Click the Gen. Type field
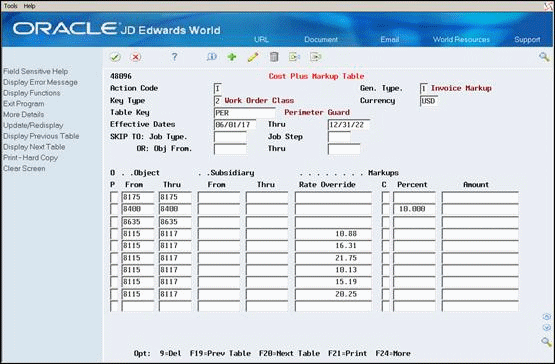Screen dimensions: 555x364 [423, 89]
